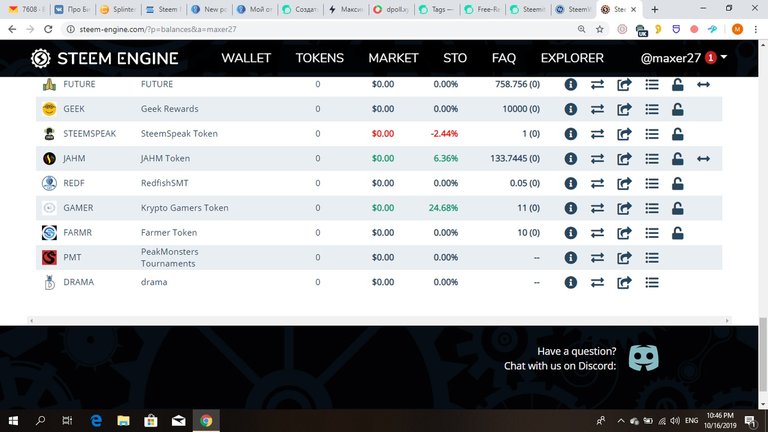Open transaction history list for FUTURE

coord(652,84)
